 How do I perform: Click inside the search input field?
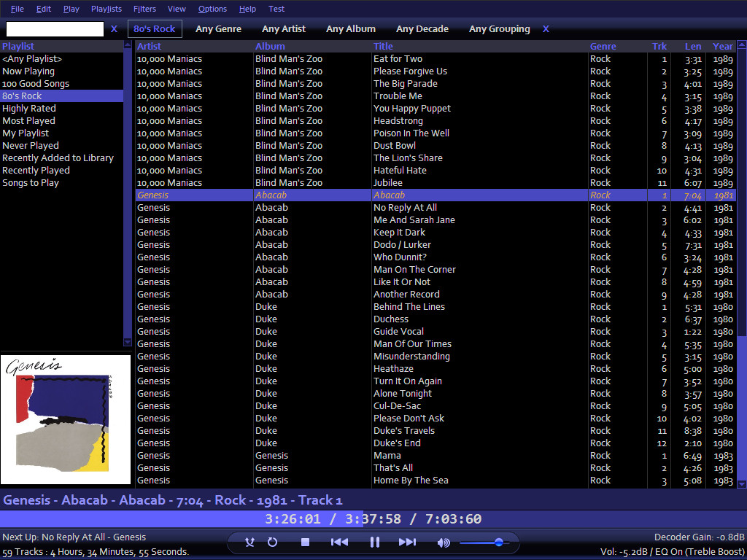tap(55, 29)
